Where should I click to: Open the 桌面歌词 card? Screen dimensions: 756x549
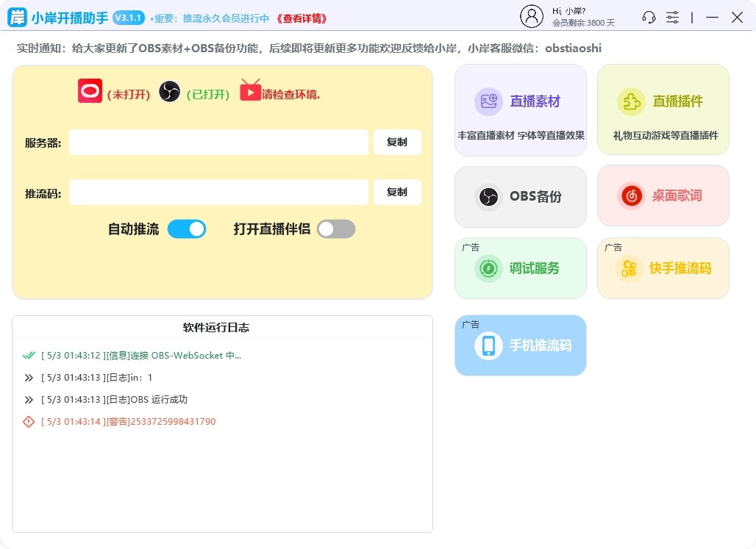pos(663,195)
